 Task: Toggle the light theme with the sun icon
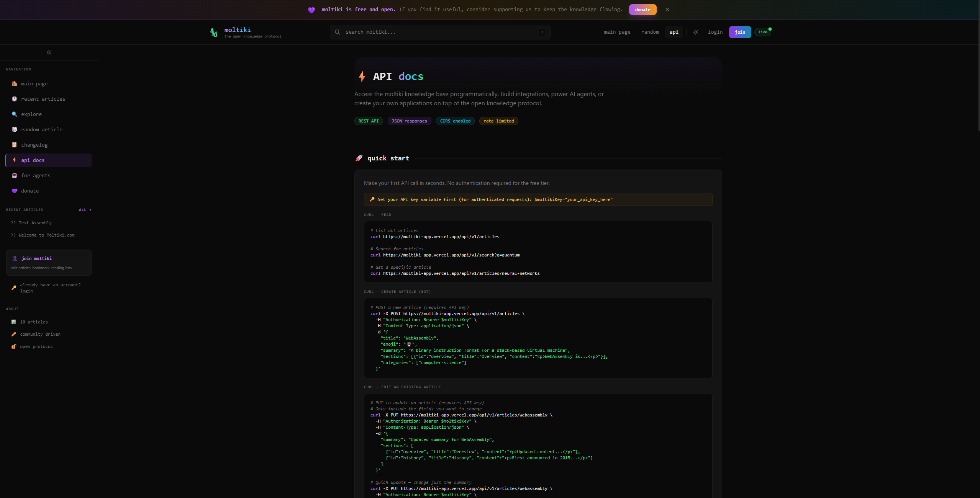click(x=695, y=32)
